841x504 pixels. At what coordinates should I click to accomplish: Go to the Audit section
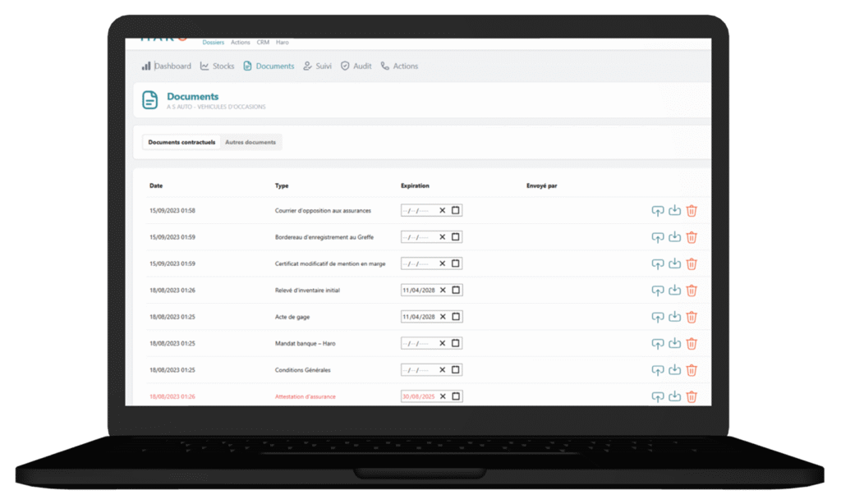pyautogui.click(x=356, y=66)
